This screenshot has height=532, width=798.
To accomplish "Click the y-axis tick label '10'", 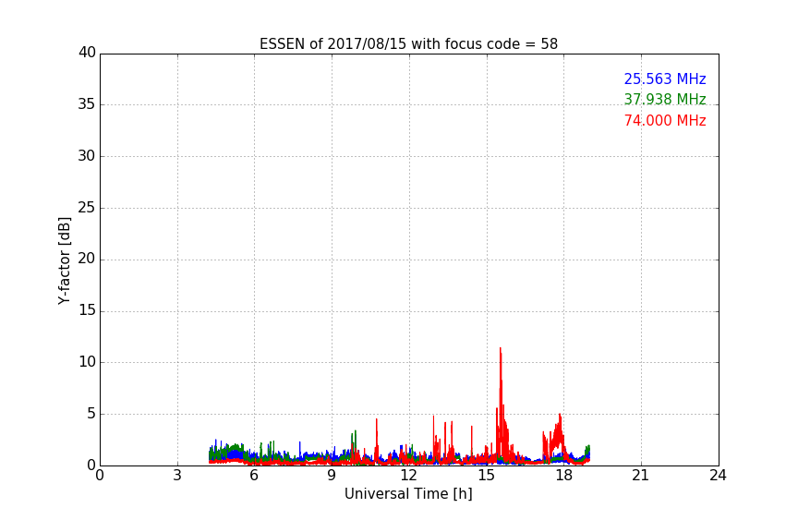I will pyautogui.click(x=87, y=362).
